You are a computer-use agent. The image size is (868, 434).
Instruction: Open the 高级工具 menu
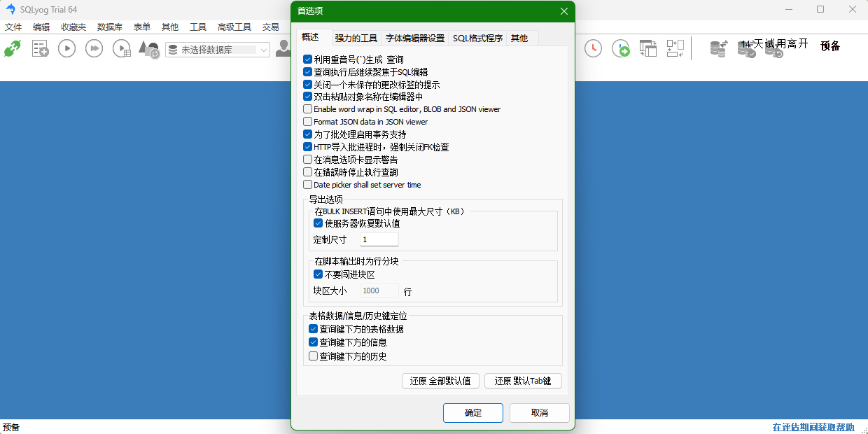click(234, 27)
